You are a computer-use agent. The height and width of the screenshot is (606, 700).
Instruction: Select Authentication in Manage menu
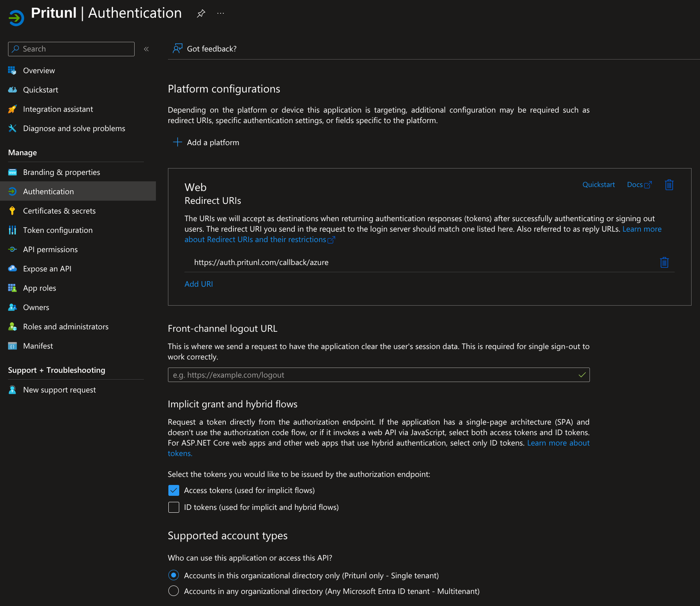(x=78, y=191)
